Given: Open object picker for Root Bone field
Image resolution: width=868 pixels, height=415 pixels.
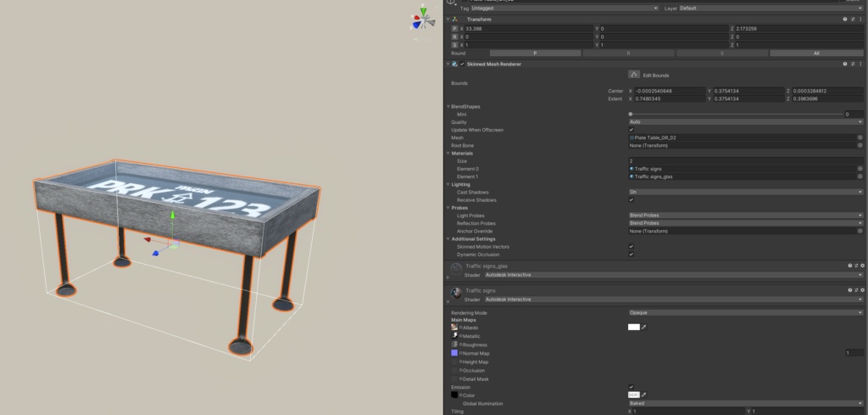Looking at the screenshot, I should point(860,145).
